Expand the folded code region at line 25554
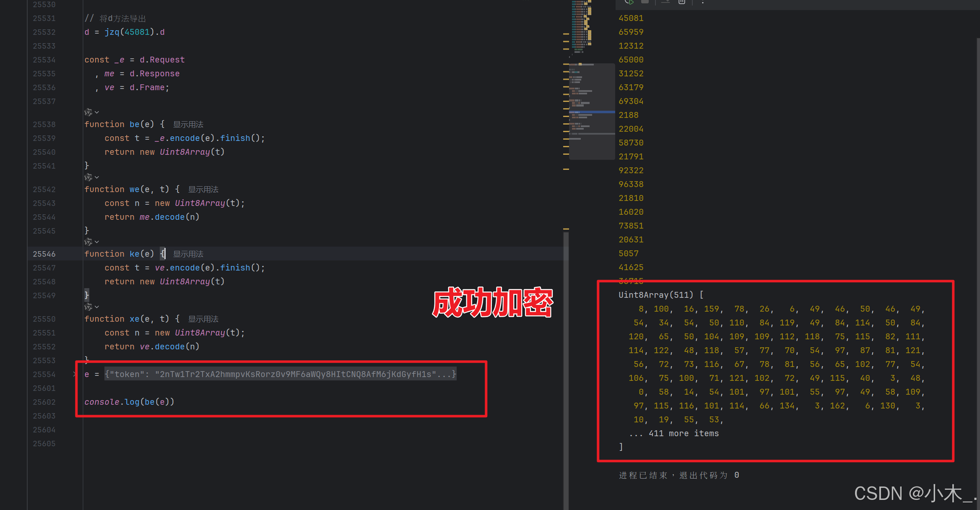This screenshot has width=980, height=510. pos(75,374)
